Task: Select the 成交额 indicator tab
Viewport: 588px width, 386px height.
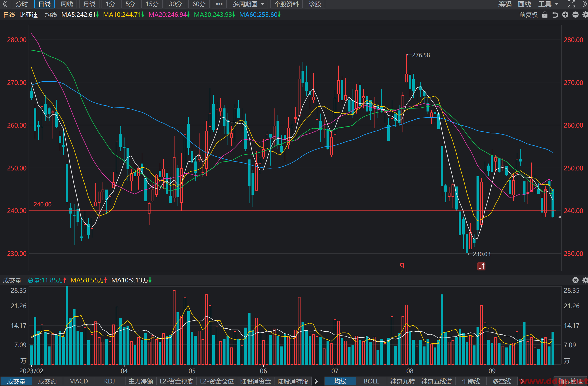Action: [47, 381]
